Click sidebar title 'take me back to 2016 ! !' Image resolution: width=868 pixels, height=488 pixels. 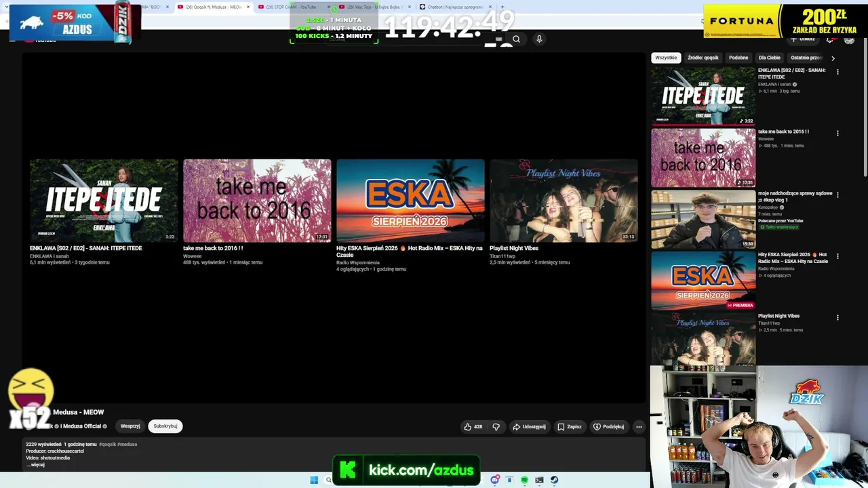(783, 131)
